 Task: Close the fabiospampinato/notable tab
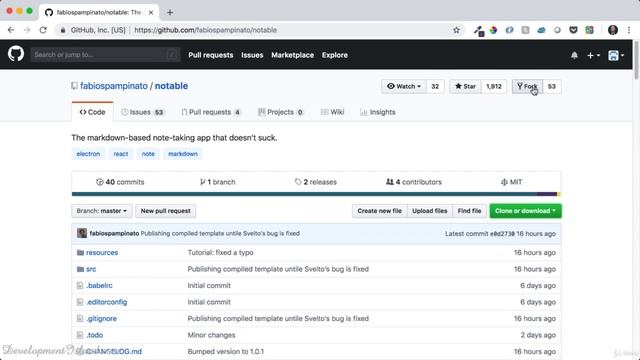tap(151, 13)
